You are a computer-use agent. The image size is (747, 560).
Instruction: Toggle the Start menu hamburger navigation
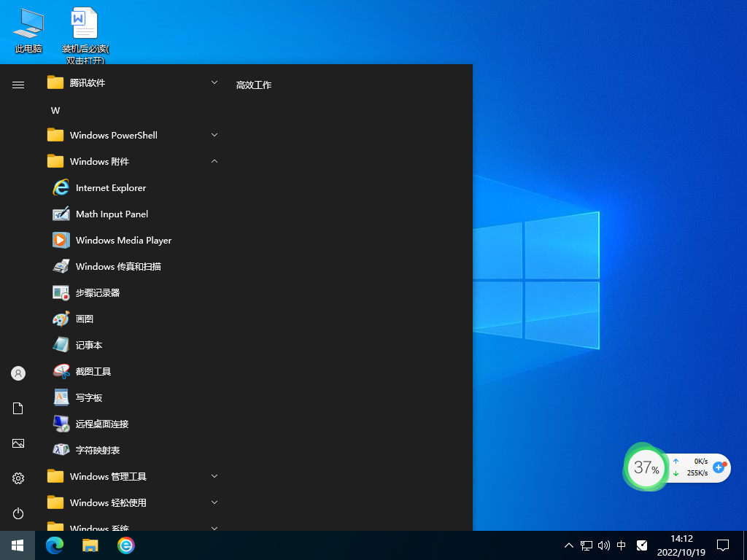18,85
